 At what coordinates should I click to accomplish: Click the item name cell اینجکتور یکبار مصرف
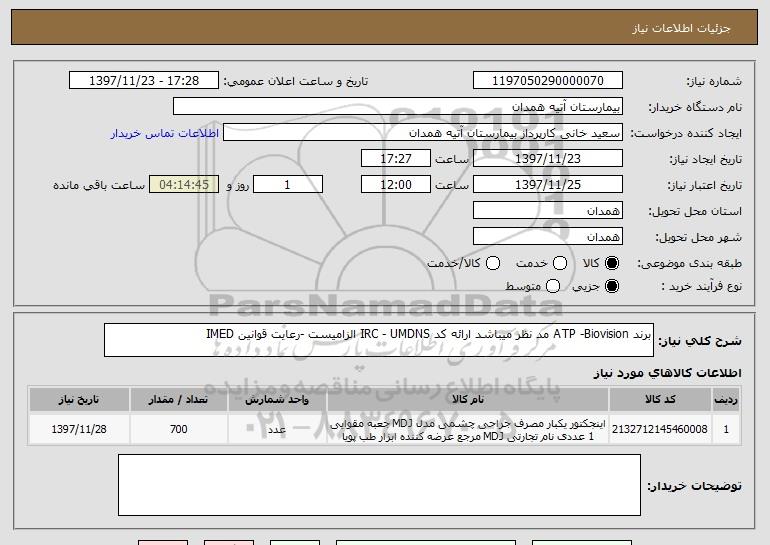(x=468, y=430)
